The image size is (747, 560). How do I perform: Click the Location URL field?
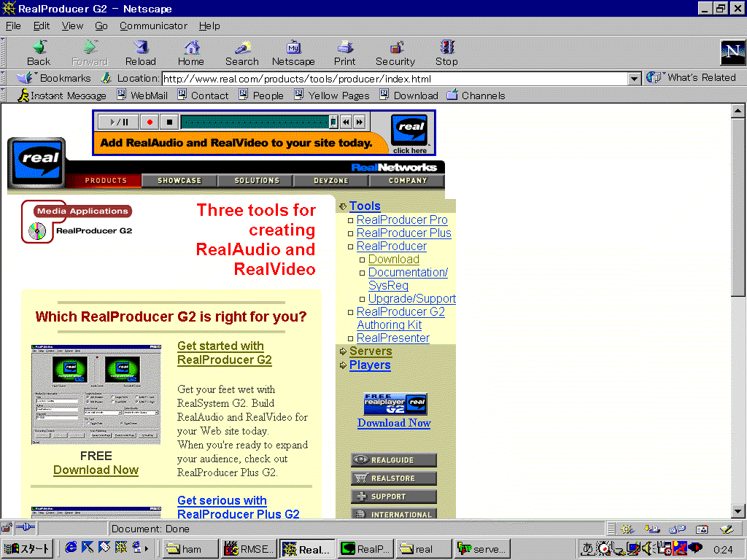coord(395,79)
